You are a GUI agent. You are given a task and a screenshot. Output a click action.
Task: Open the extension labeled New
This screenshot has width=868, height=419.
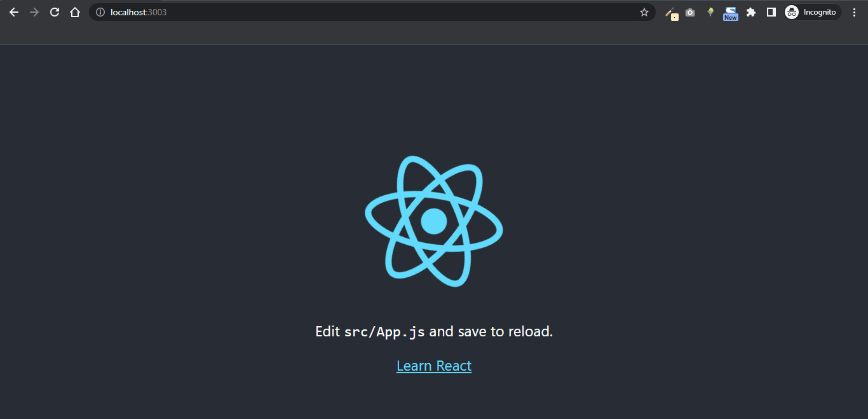731,13
